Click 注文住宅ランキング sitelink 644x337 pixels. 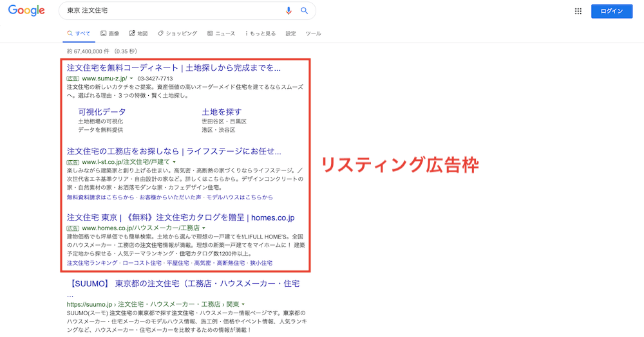92,263
